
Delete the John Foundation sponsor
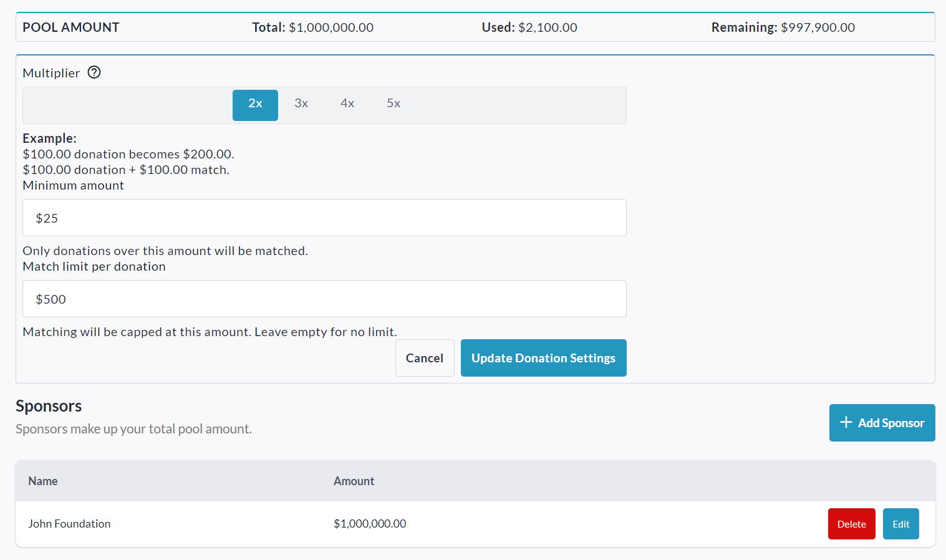(851, 524)
